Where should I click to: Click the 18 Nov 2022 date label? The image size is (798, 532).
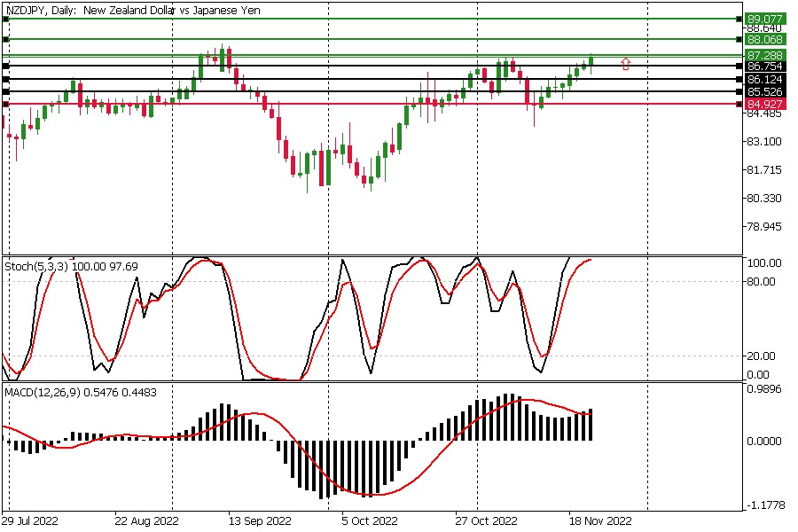click(x=600, y=521)
